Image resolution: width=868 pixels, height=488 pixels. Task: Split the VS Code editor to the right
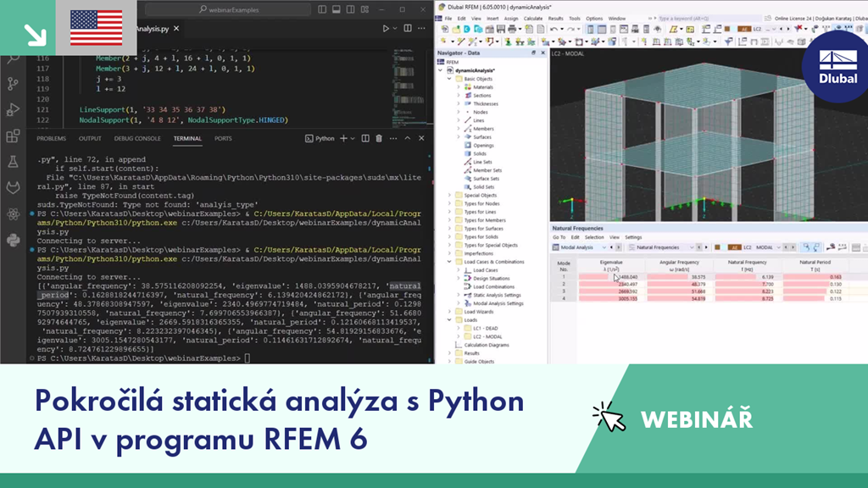coord(408,28)
